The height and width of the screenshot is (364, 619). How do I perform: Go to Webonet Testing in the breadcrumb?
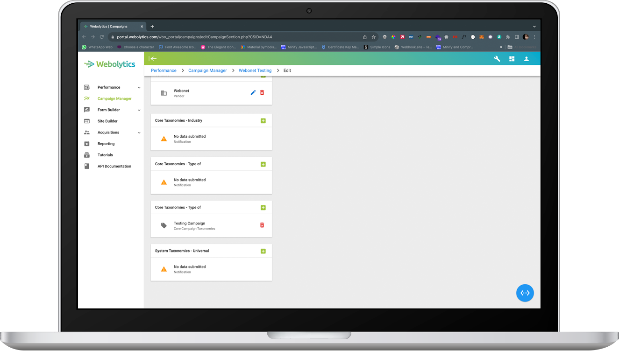click(x=255, y=70)
